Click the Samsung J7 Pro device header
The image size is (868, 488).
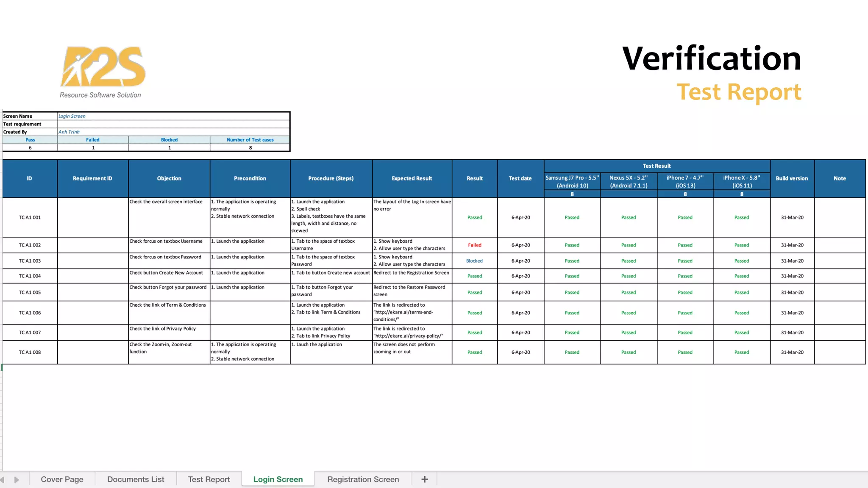point(572,182)
